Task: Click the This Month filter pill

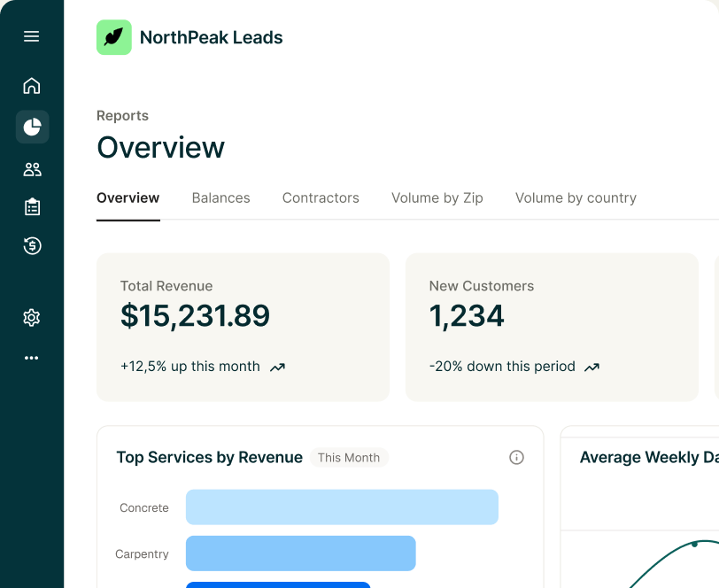Action: 349,458
